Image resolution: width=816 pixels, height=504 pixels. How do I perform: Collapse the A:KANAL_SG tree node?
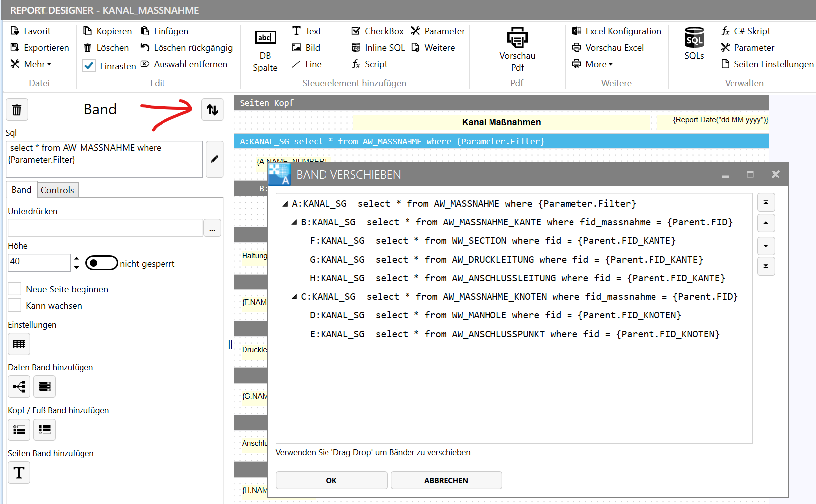(285, 204)
